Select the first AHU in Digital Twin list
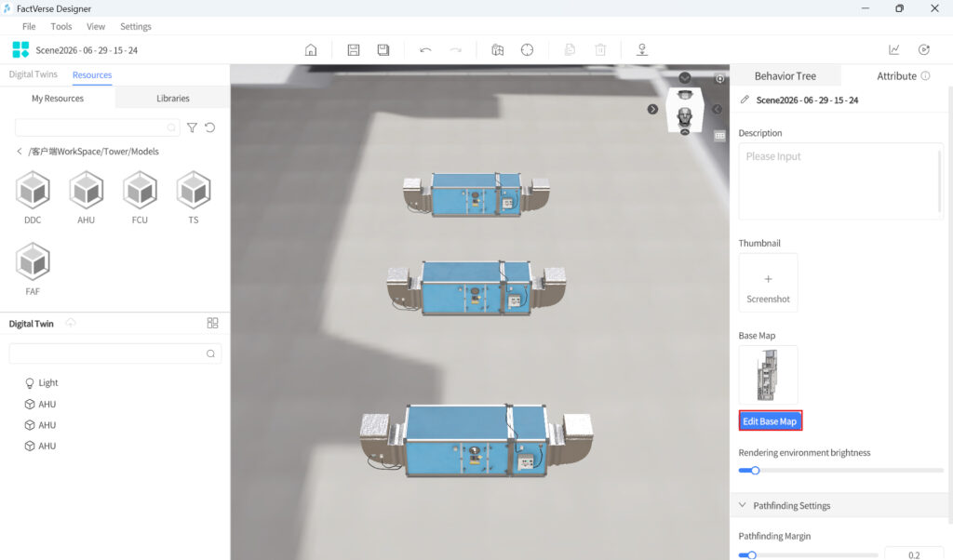 click(40, 404)
